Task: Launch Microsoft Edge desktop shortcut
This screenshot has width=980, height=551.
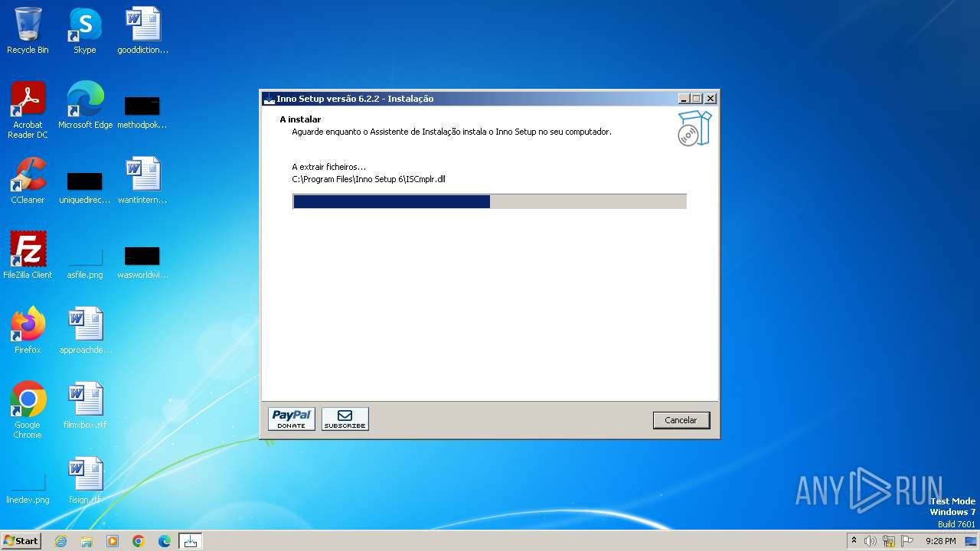Action: click(85, 105)
